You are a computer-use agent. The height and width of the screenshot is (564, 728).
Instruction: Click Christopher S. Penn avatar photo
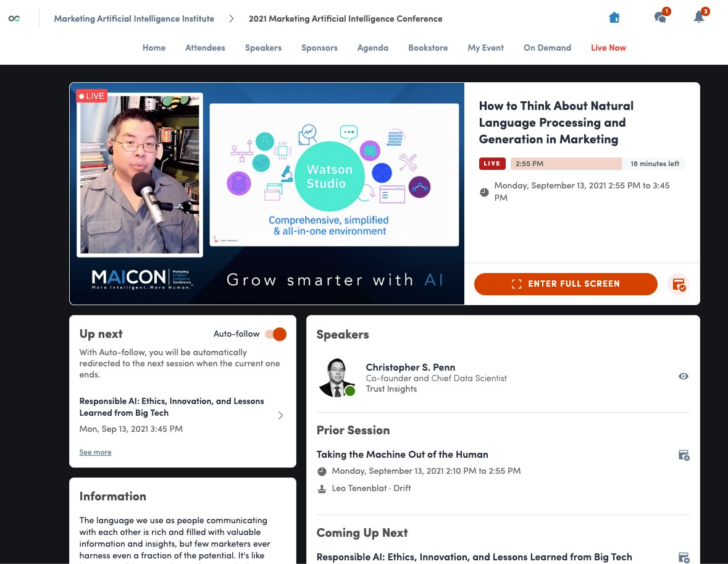click(337, 377)
